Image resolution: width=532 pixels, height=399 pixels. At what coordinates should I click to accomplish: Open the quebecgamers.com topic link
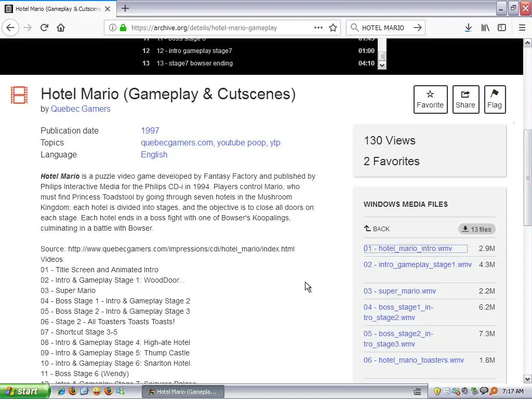[x=177, y=142]
